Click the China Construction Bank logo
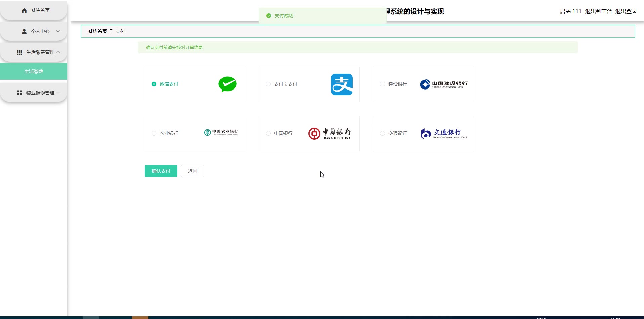This screenshot has width=644, height=319. click(x=444, y=84)
